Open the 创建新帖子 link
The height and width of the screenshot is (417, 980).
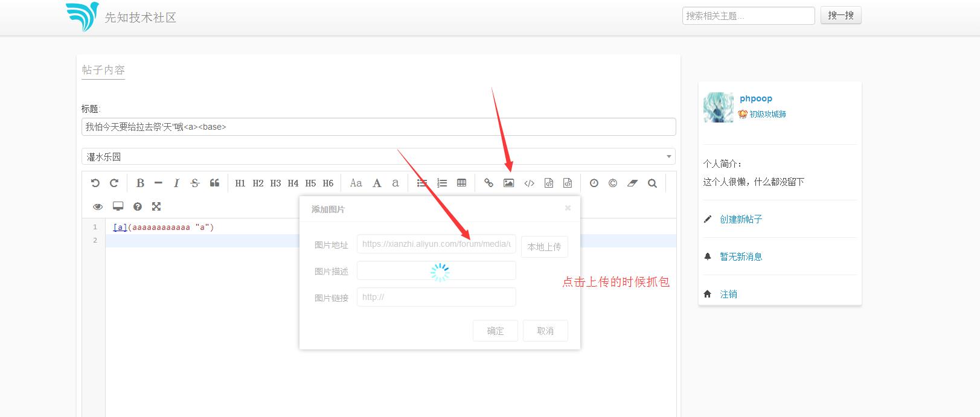tap(741, 219)
